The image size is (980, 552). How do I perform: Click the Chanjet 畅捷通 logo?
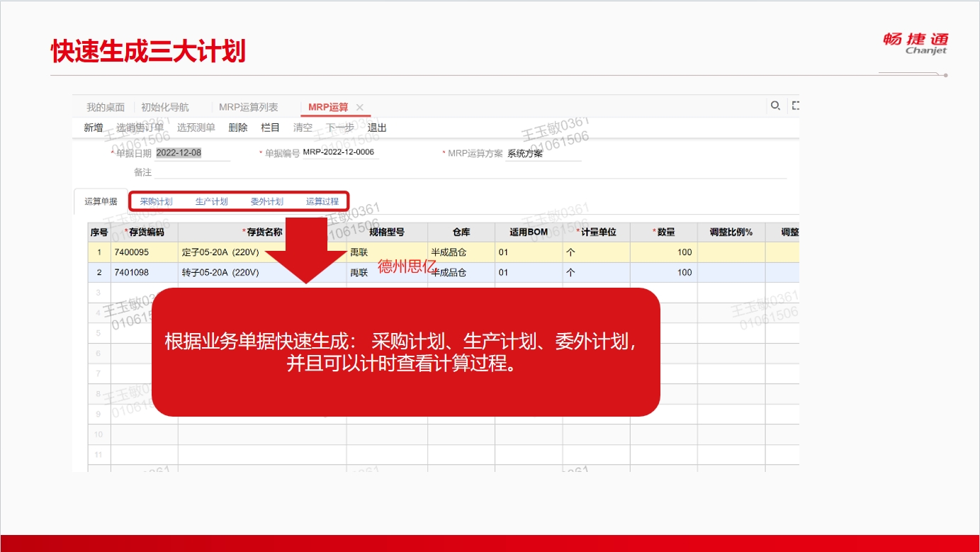click(x=916, y=43)
